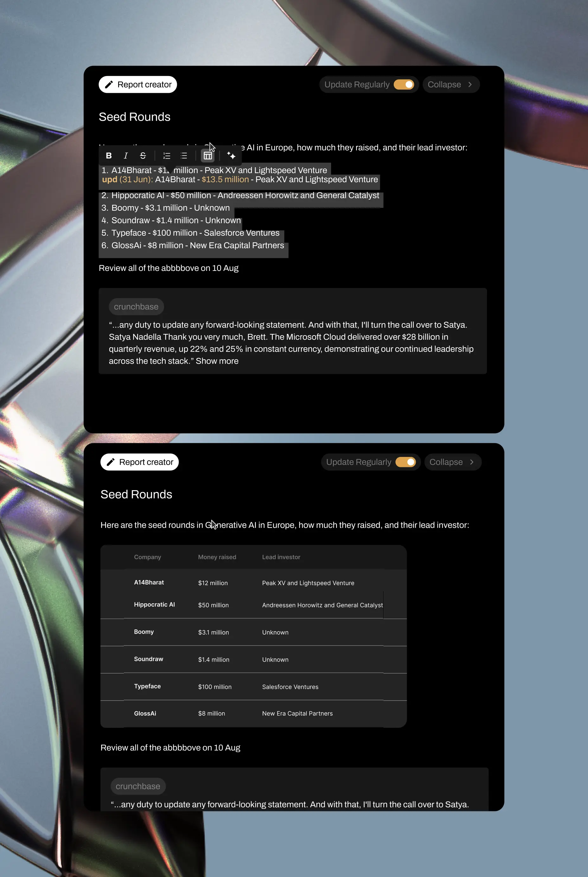588x877 pixels.
Task: Click the top card's Seed Rounds heading
Action: point(135,117)
